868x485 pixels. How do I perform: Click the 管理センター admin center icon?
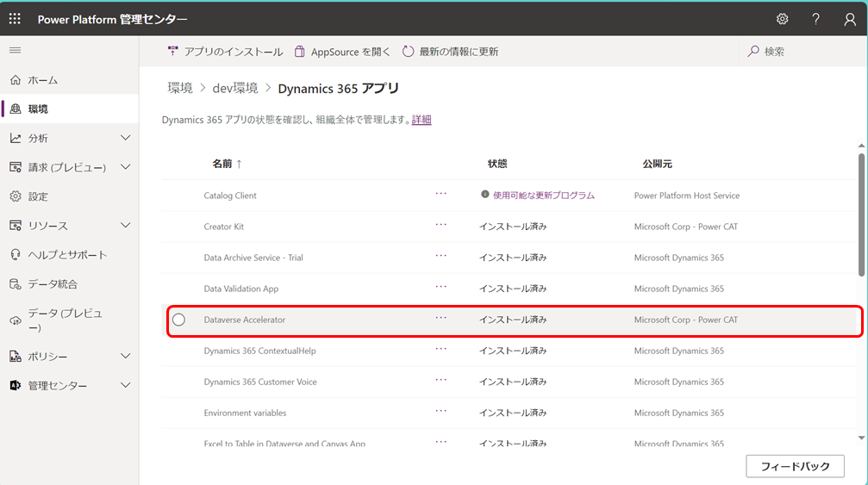tap(16, 385)
